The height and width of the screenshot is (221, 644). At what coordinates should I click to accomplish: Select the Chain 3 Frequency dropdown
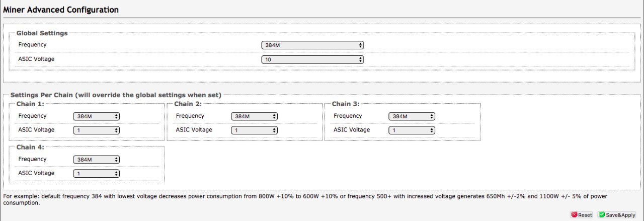(412, 116)
